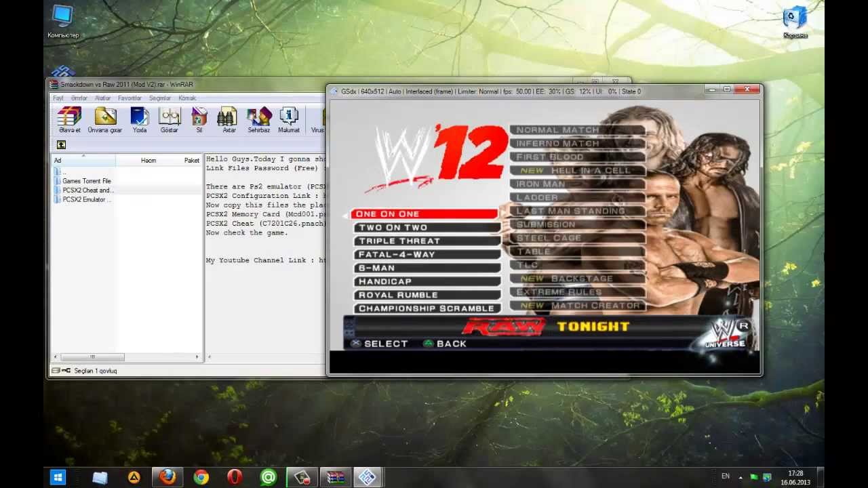
Task: Open the Alətlər menu in WinRAR
Action: click(x=103, y=98)
